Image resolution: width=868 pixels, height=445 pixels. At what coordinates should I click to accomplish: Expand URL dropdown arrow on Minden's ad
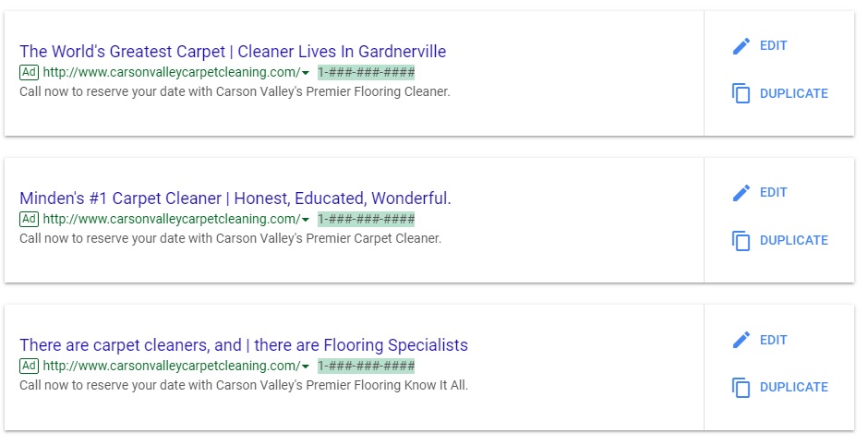tap(306, 220)
